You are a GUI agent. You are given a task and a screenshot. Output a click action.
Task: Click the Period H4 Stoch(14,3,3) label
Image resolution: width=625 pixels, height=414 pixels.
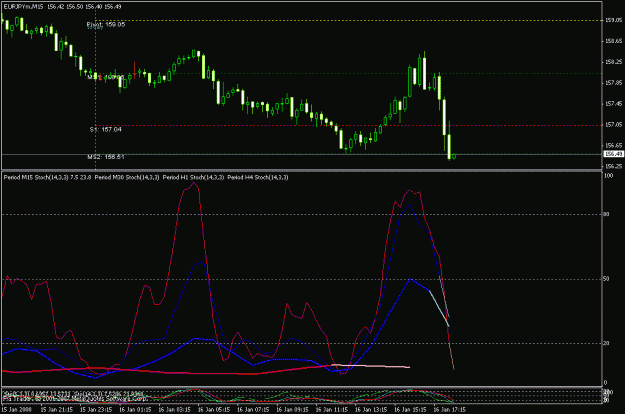click(x=257, y=177)
